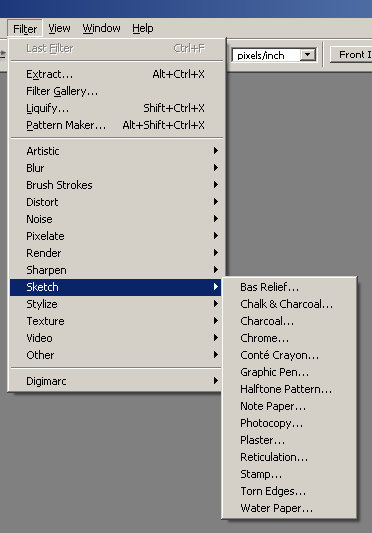Launch the Liquify… filter
This screenshot has width=372, height=533.
[116, 108]
